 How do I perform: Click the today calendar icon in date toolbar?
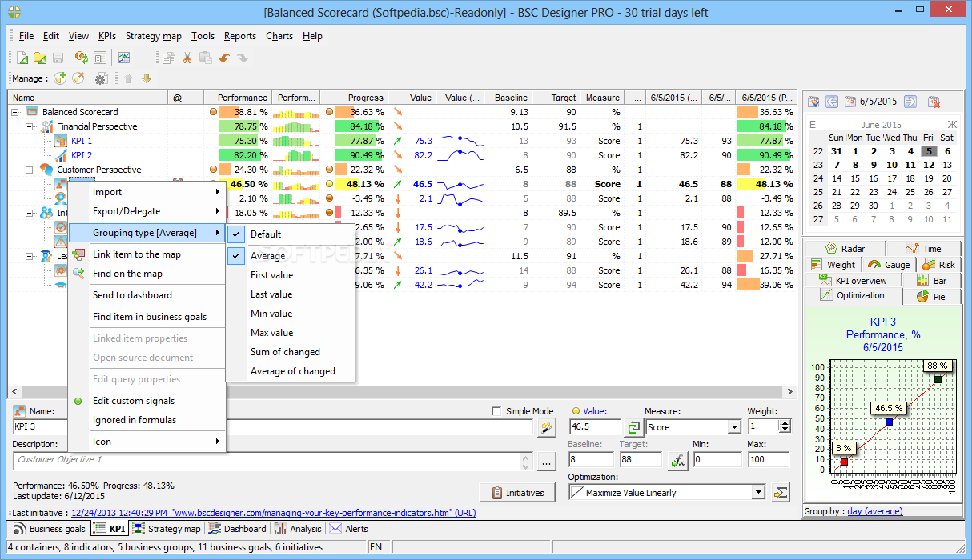click(x=849, y=102)
